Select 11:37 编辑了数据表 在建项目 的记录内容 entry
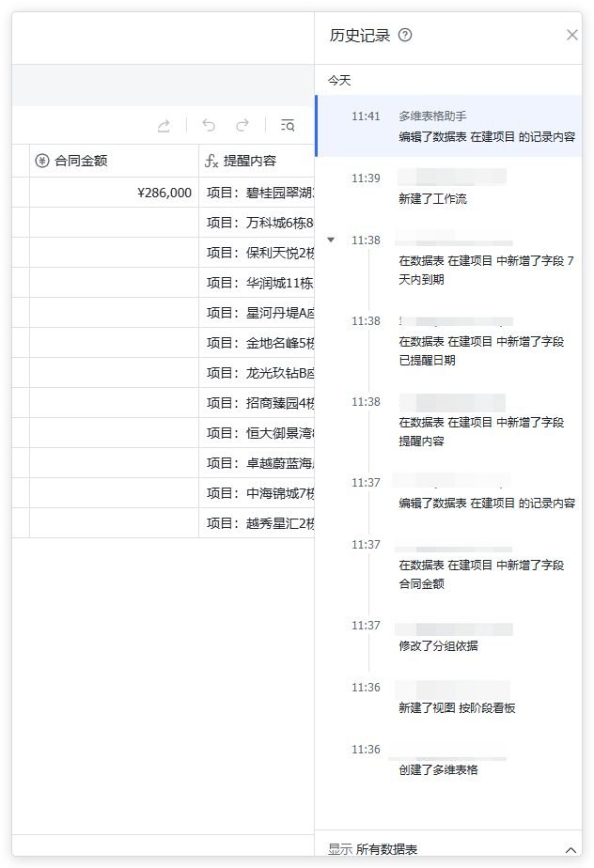The width and height of the screenshot is (594, 868). (x=449, y=493)
